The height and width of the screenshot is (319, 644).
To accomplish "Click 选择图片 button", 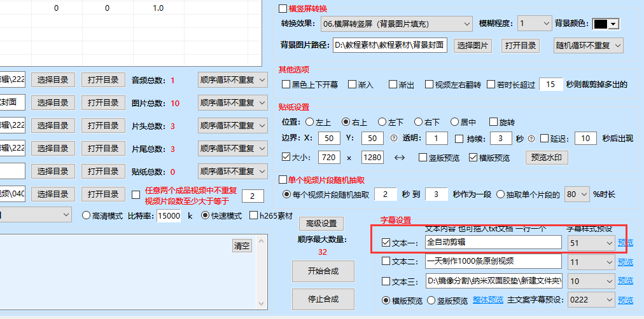I will pos(473,46).
